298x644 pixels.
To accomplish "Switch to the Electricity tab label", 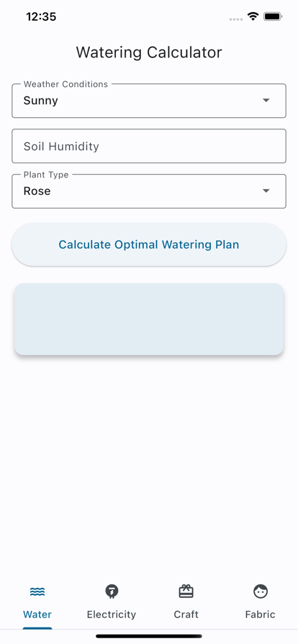I will (112, 615).
